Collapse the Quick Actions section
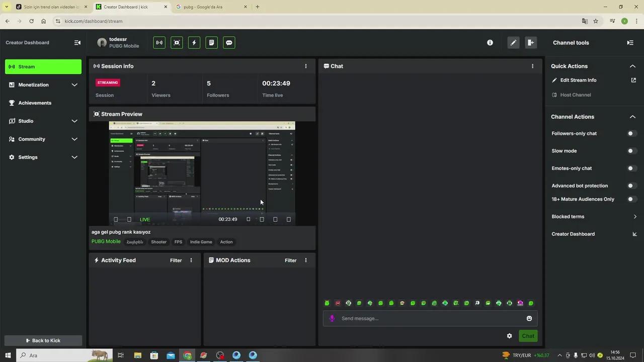Screen dimensions: 644x362 click(x=632, y=66)
